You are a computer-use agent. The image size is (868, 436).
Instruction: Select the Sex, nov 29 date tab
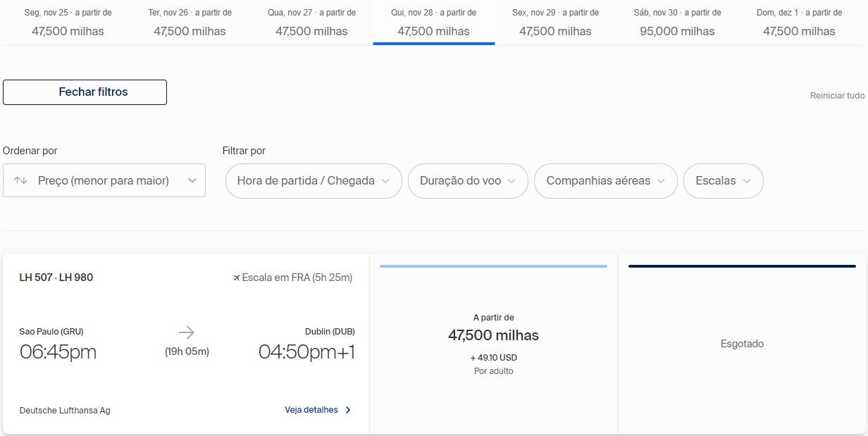(x=556, y=23)
